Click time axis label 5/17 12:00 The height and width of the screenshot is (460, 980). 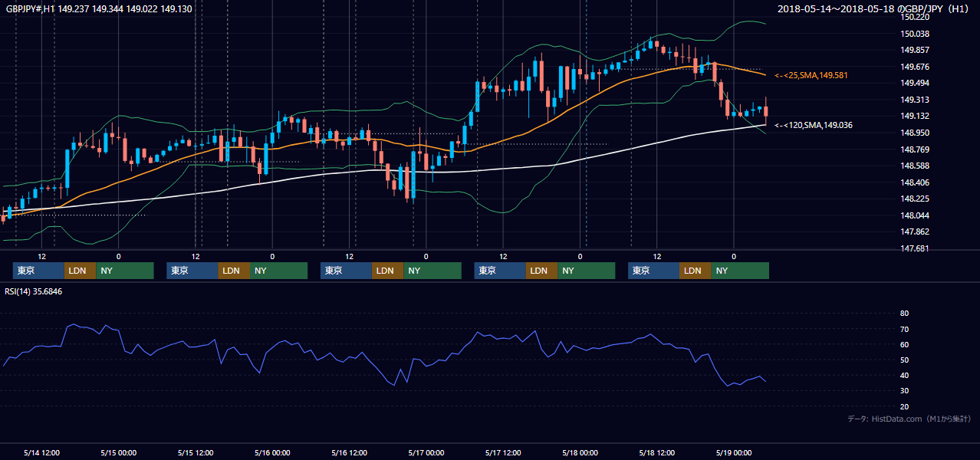(503, 452)
